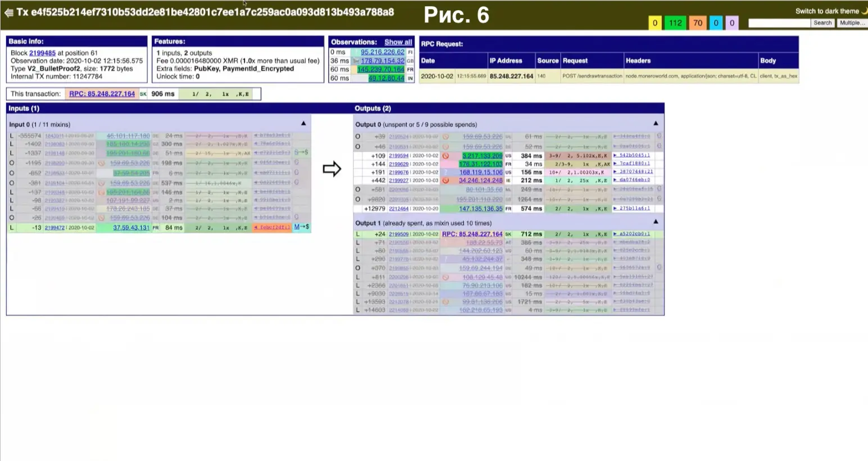Open block 2199472 link in Input 0
The height and width of the screenshot is (461, 868).
coord(54,228)
